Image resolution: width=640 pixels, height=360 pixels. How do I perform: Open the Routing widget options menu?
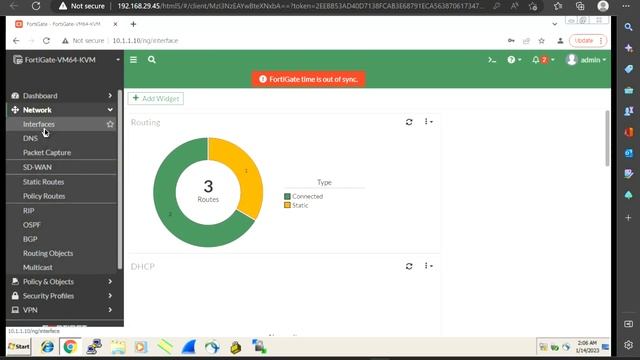tap(428, 122)
